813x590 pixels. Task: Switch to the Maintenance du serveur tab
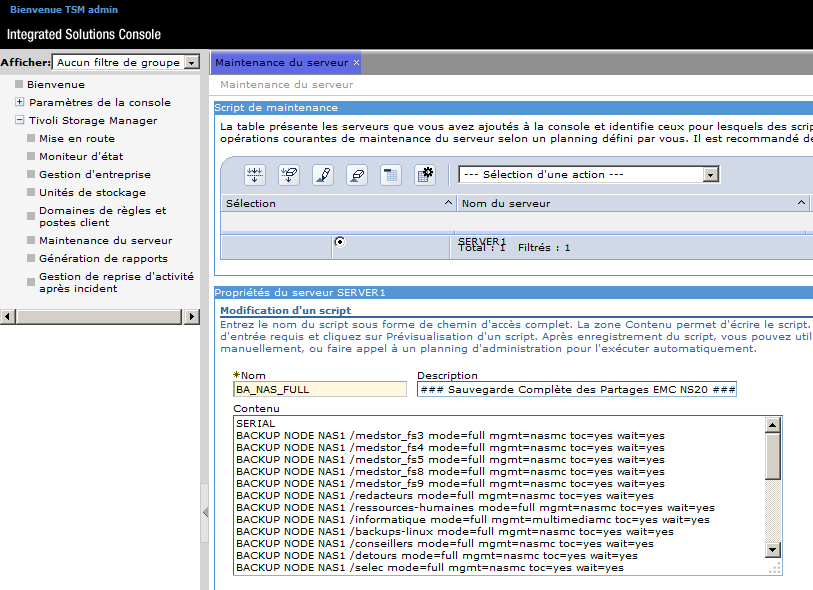point(282,62)
